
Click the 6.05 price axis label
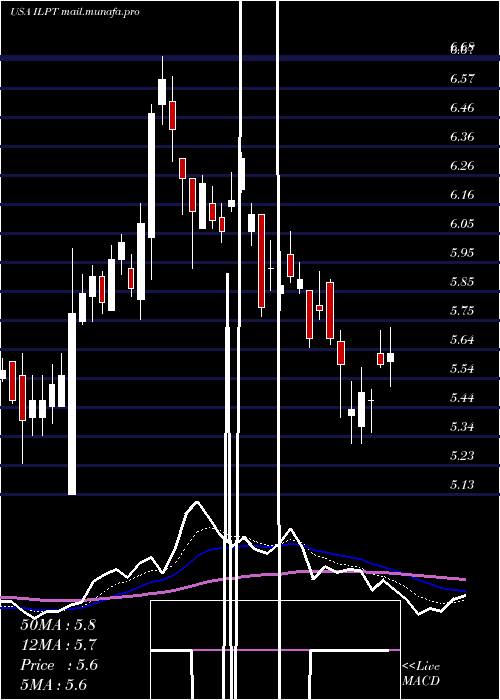pyautogui.click(x=462, y=224)
